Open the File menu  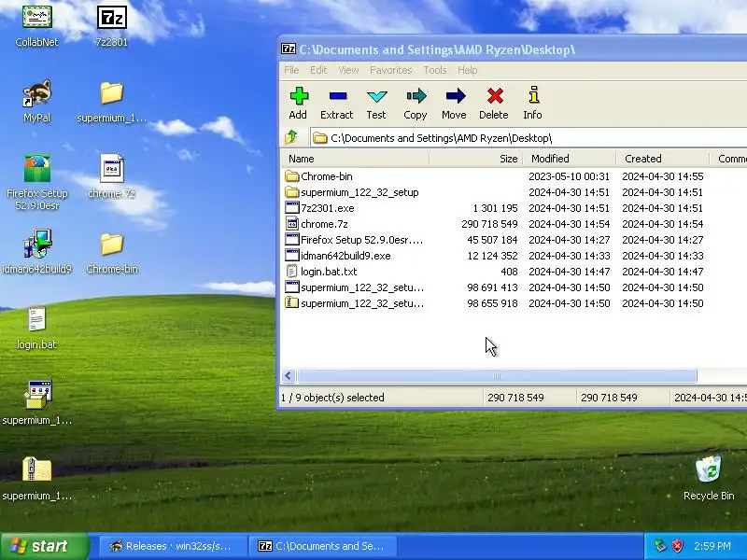[291, 70]
